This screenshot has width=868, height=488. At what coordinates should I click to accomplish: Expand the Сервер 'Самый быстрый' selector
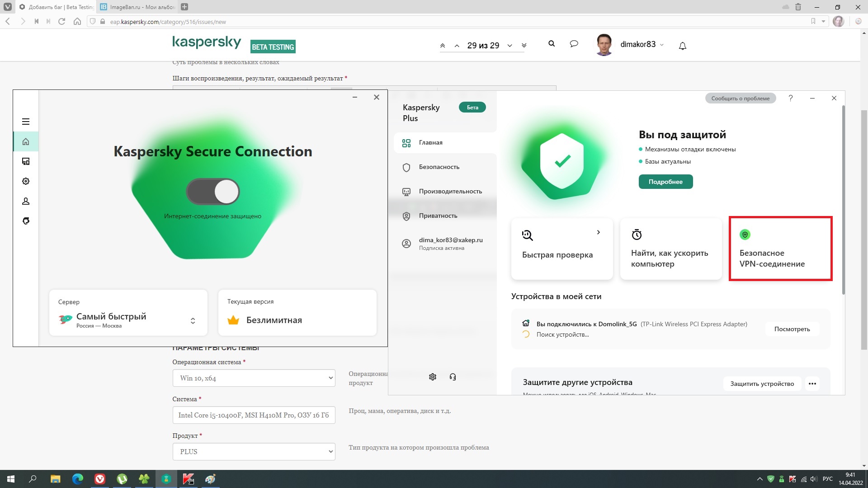[x=128, y=313]
